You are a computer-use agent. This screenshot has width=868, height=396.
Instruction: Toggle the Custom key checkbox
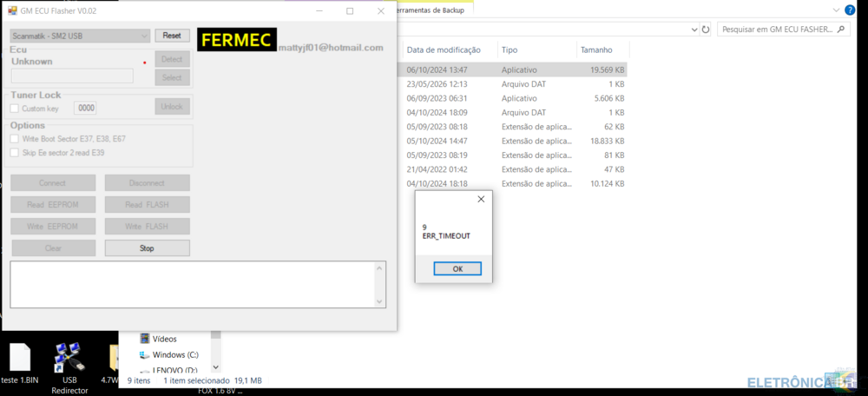pos(15,109)
